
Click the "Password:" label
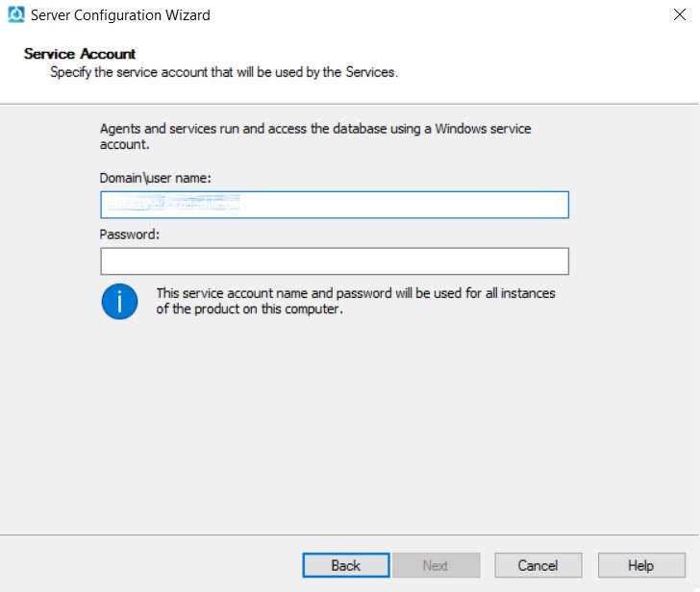(129, 234)
